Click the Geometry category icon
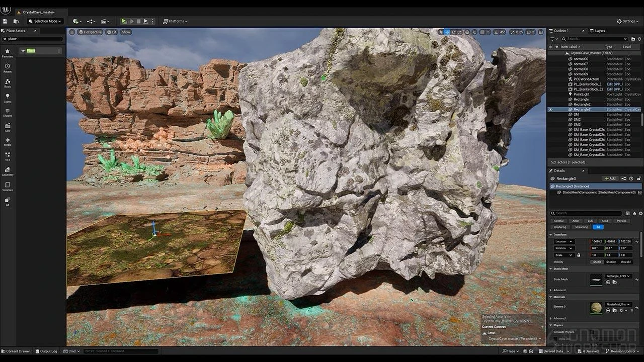This screenshot has height=362, width=644. (8, 171)
